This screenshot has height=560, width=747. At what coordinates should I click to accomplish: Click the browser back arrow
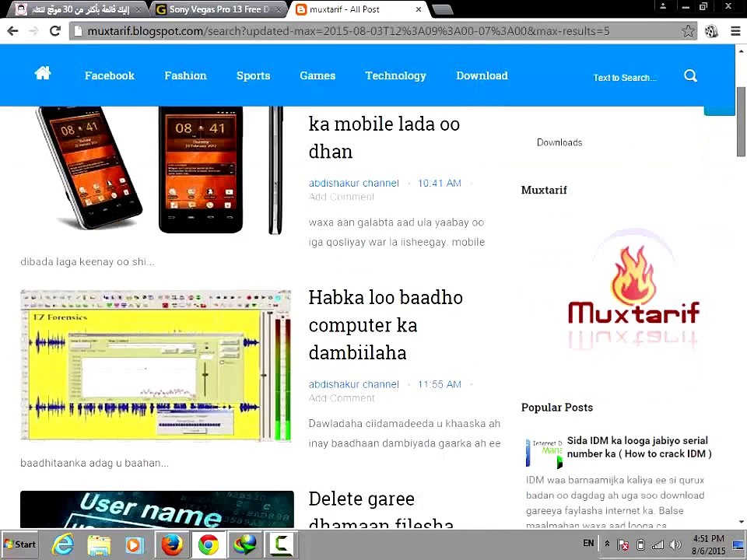(13, 31)
